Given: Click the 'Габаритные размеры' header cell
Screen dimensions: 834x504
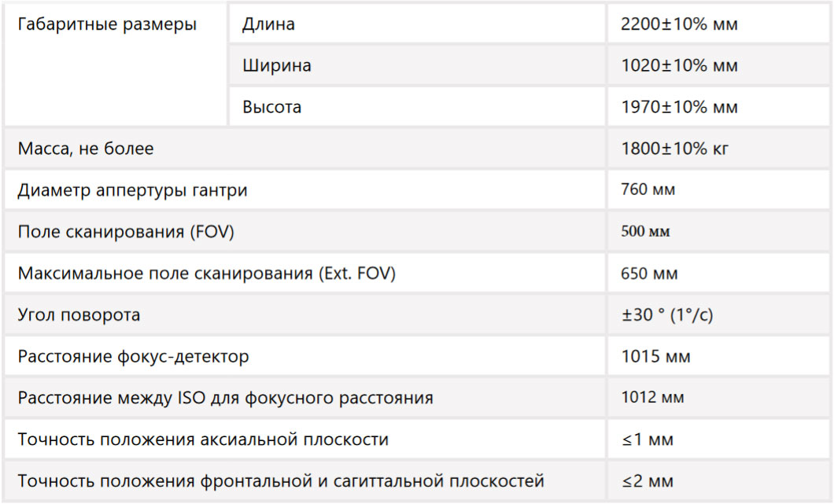Looking at the screenshot, I should pos(116,64).
